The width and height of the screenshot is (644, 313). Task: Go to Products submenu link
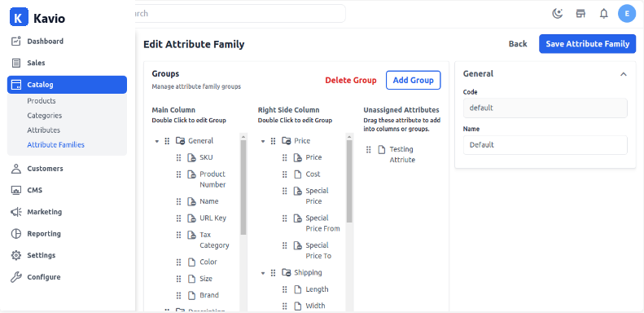tap(42, 101)
